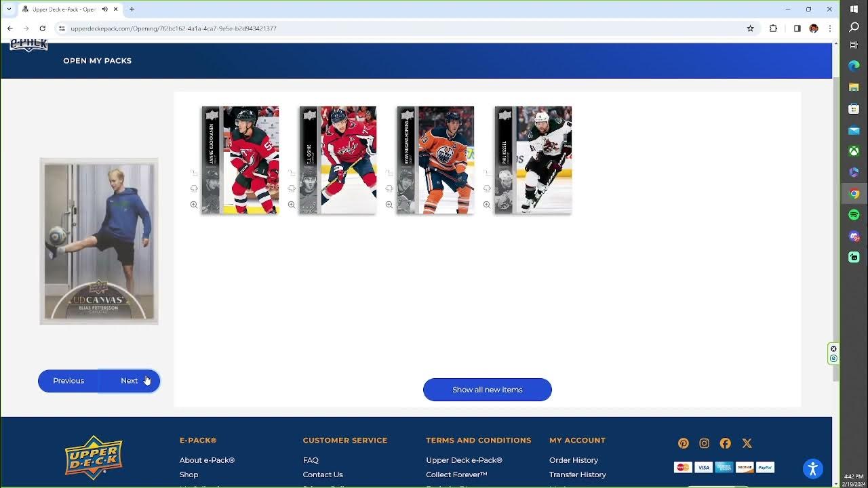Select the Ryan Nugent-Hopkins card thumbnail

[x=435, y=160]
